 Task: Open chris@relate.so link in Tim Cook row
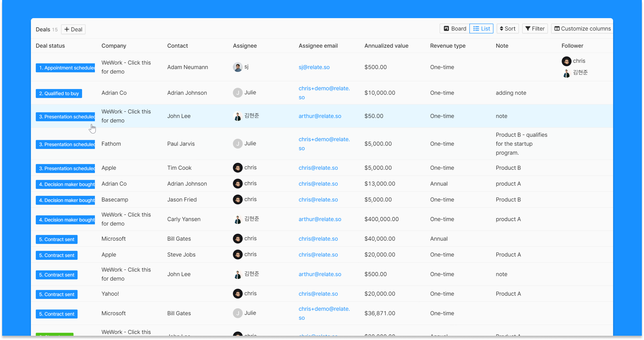point(318,168)
